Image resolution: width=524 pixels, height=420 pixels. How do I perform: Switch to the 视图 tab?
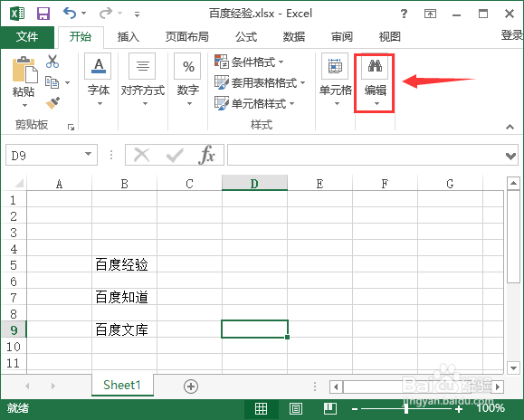(x=390, y=37)
